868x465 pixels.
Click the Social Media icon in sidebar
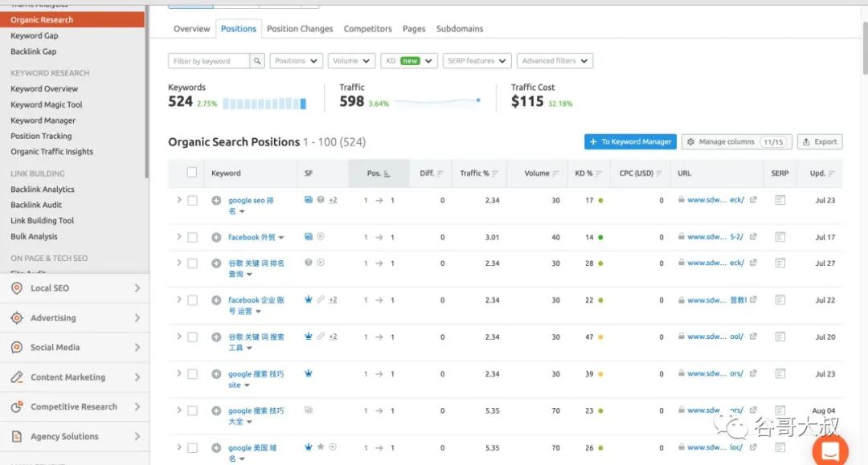click(x=17, y=347)
